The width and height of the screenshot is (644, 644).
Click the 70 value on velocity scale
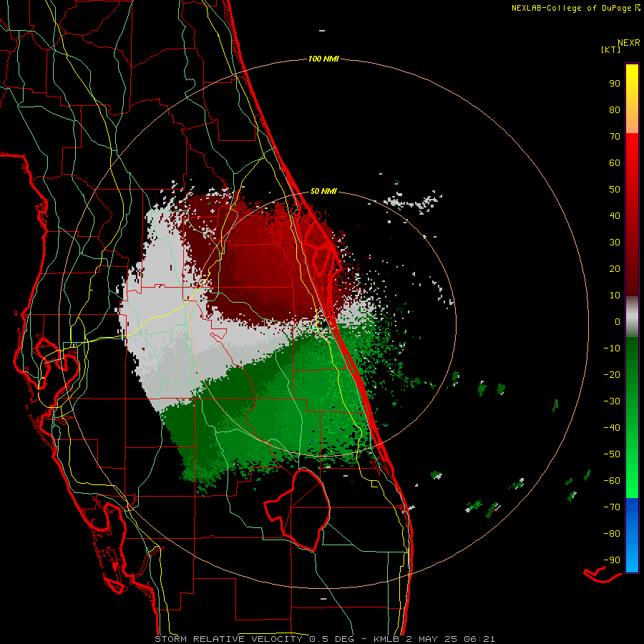coord(615,136)
